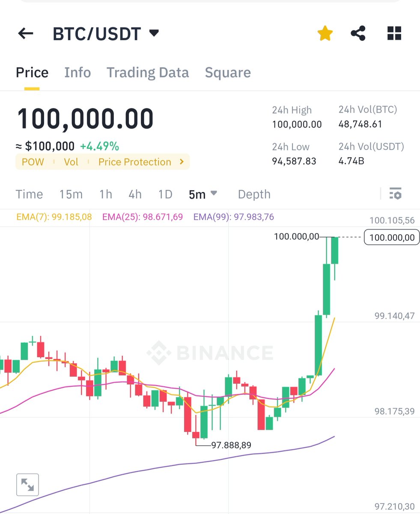Viewport: 420px width, 514px height.
Task: Click the current price marker box on axis
Action: pos(392,237)
